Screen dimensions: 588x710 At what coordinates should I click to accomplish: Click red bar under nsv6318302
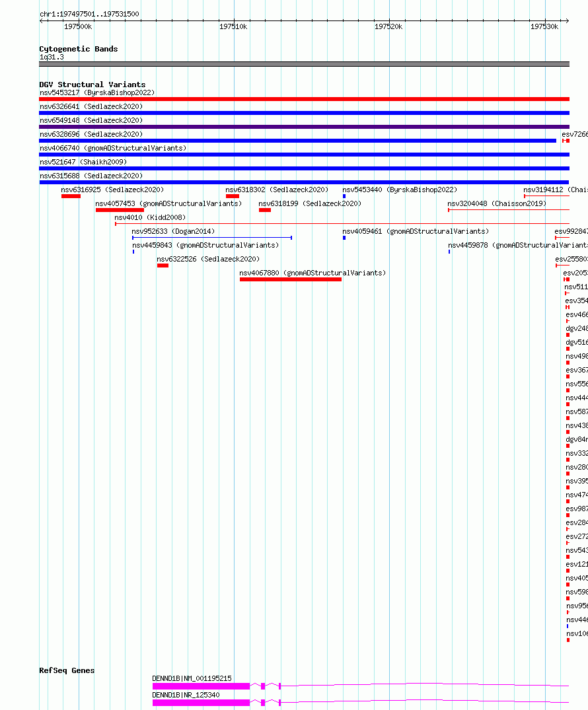click(233, 196)
